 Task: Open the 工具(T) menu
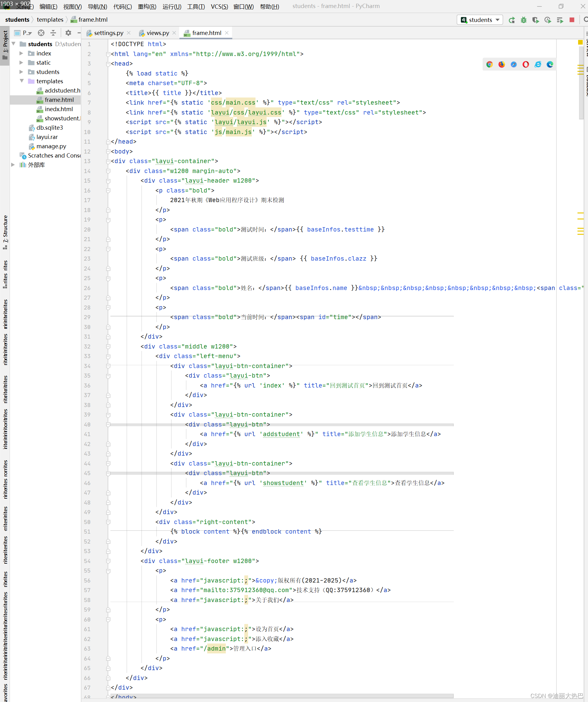[196, 7]
